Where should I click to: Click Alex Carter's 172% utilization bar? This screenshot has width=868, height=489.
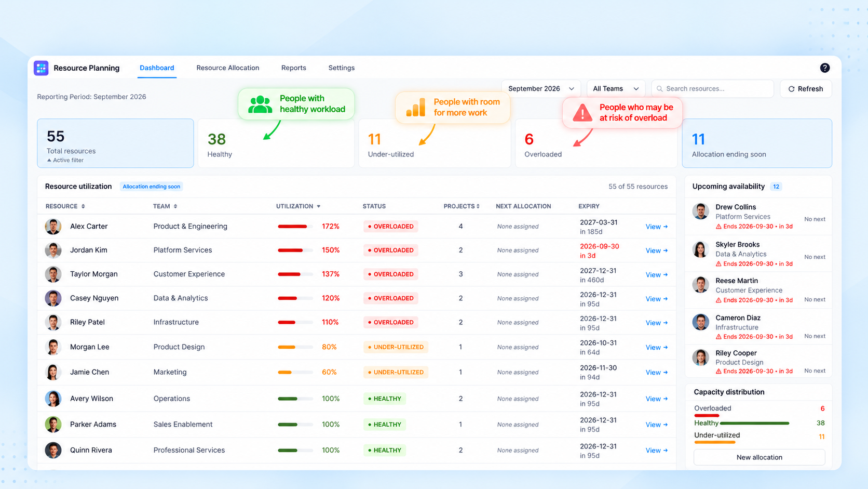pyautogui.click(x=295, y=227)
